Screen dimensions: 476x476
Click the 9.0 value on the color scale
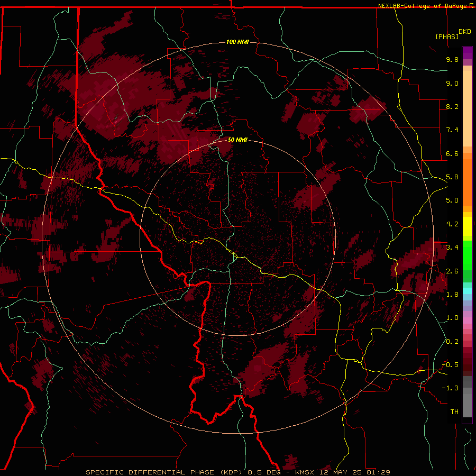point(452,83)
